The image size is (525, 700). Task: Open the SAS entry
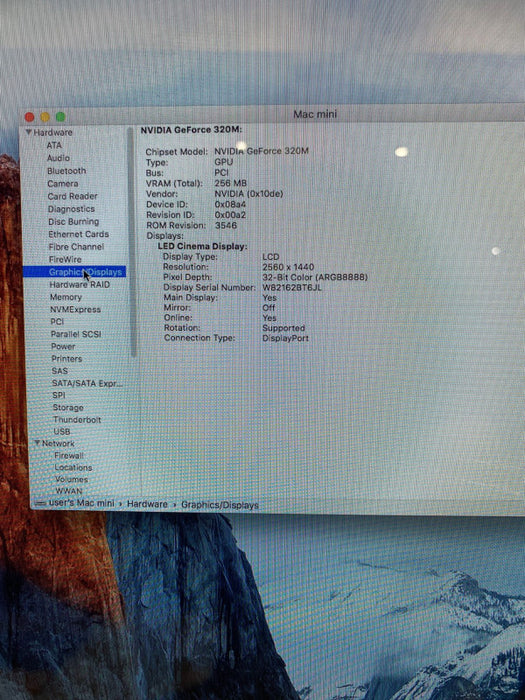pyautogui.click(x=60, y=371)
